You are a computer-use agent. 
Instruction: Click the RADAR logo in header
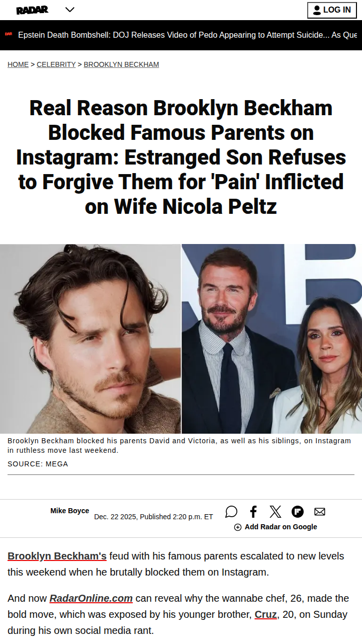pos(32,10)
